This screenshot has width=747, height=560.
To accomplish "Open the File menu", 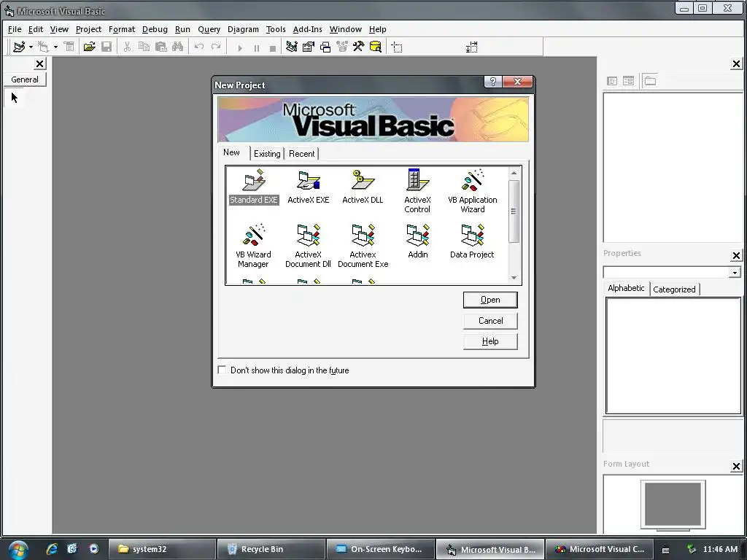I will pyautogui.click(x=15, y=29).
